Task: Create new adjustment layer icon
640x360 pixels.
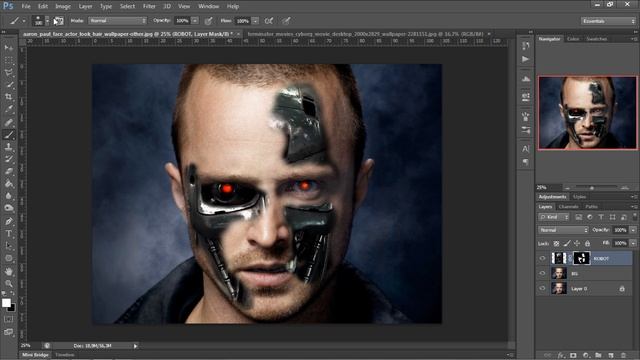Action: tap(586, 355)
